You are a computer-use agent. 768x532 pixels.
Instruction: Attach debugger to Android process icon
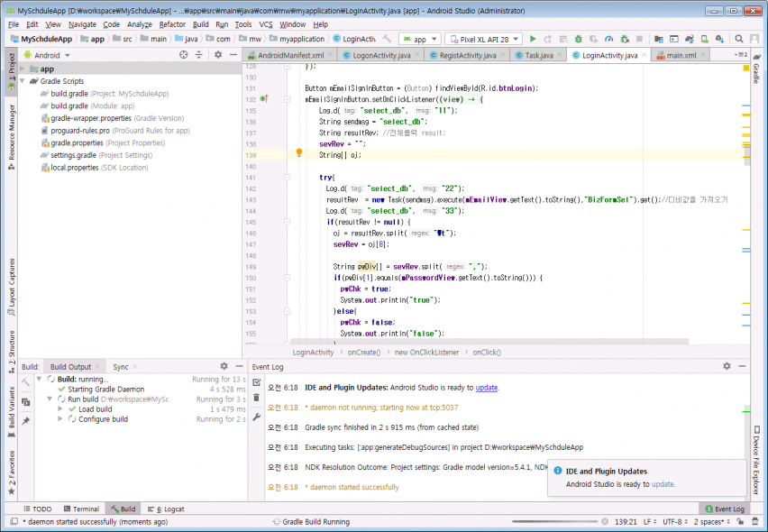click(x=625, y=39)
